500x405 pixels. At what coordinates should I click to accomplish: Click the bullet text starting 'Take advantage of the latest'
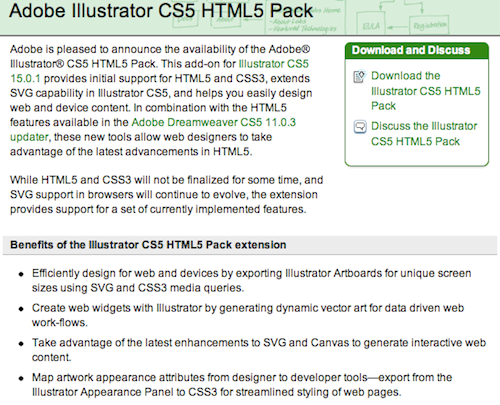(x=259, y=350)
